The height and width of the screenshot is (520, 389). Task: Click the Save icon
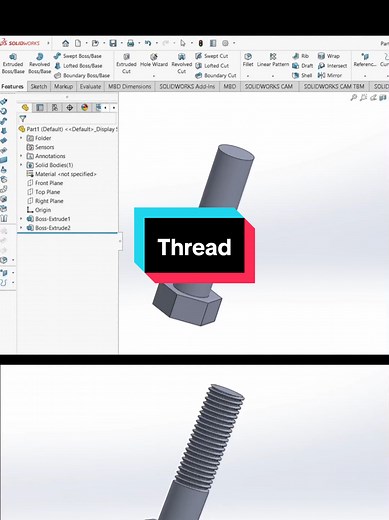pos(113,43)
